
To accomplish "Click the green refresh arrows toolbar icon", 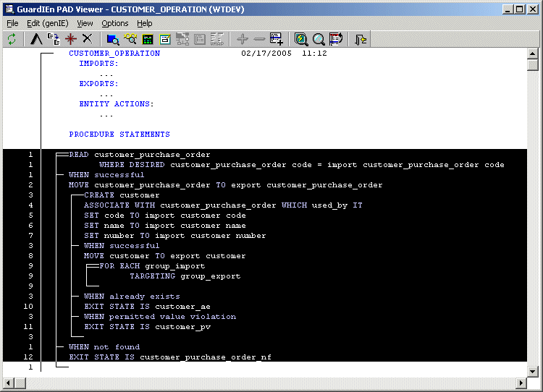I will pyautogui.click(x=12, y=39).
